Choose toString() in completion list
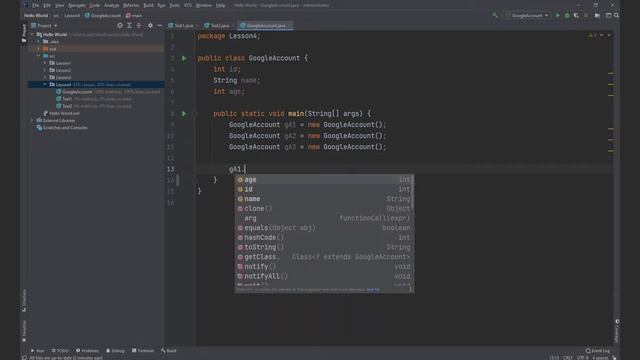The image size is (640, 360). [324, 247]
